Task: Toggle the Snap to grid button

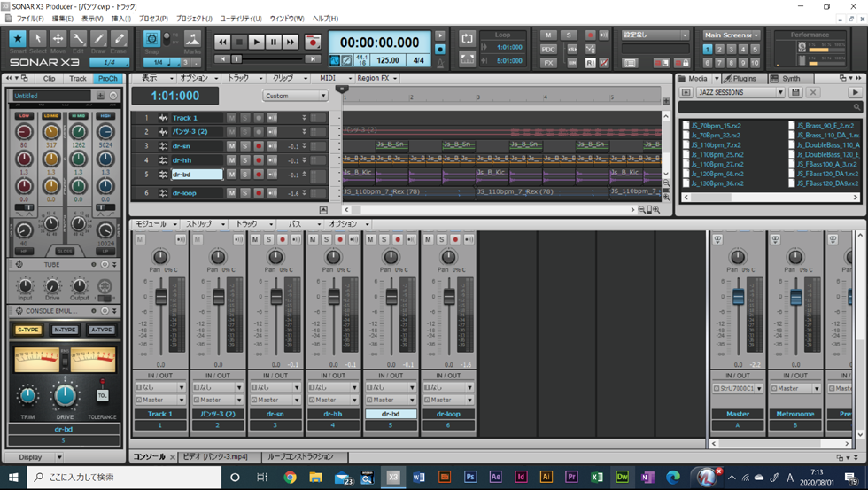Action: coord(151,39)
